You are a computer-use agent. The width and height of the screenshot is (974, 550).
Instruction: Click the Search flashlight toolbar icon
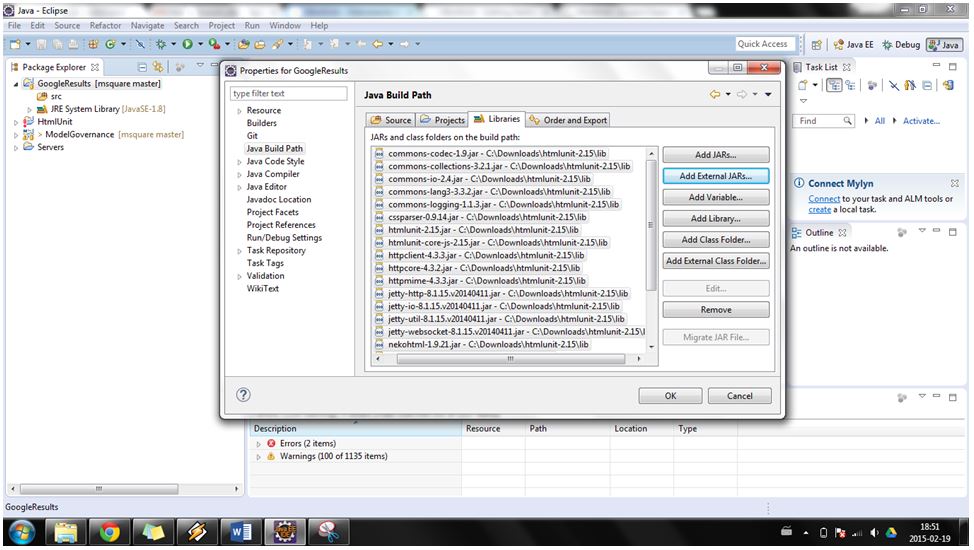click(x=277, y=44)
